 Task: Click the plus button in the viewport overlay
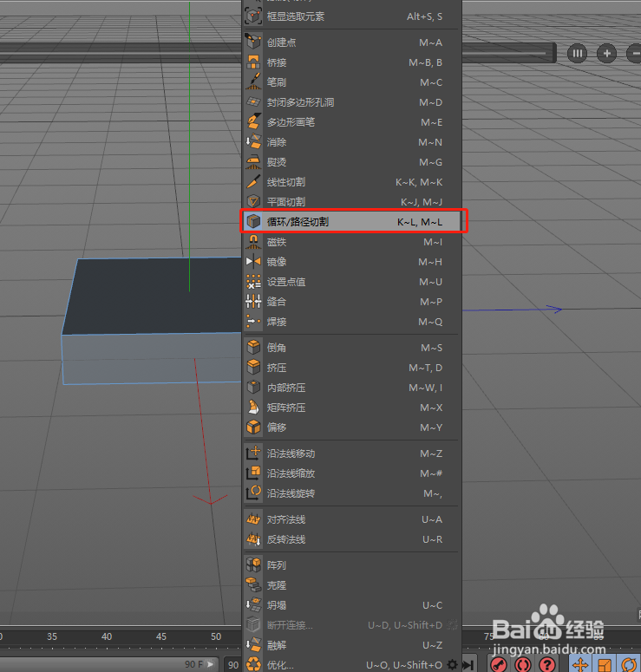606,54
